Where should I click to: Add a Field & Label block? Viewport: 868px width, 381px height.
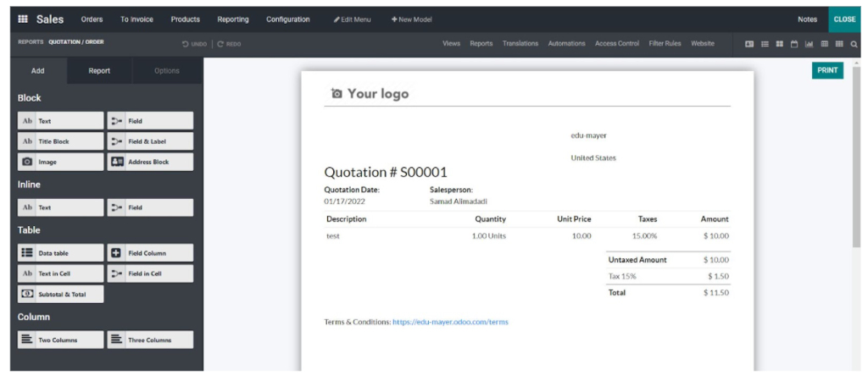[150, 141]
